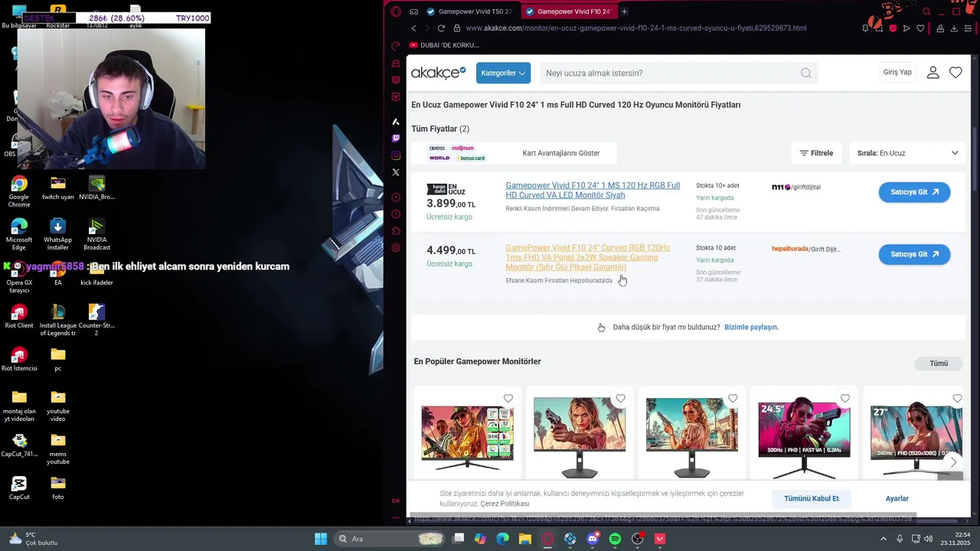Open the Aria AI sidebar icon
Image resolution: width=980 pixels, height=551 pixels.
click(x=396, y=122)
